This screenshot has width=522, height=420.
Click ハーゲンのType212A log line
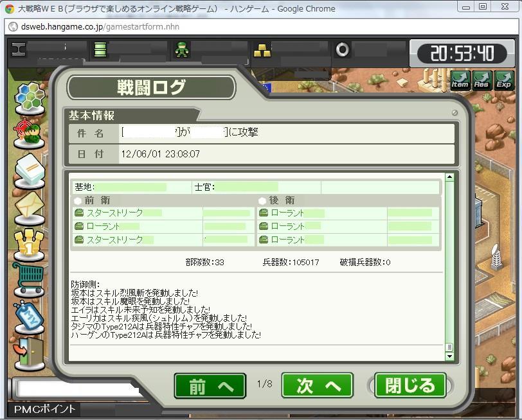[x=166, y=335]
